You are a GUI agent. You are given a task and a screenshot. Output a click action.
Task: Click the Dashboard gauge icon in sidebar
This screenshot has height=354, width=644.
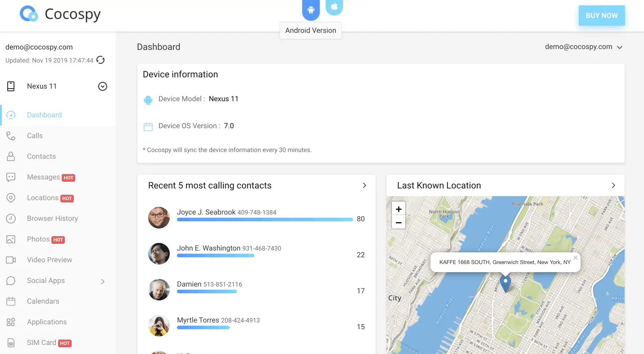point(11,115)
